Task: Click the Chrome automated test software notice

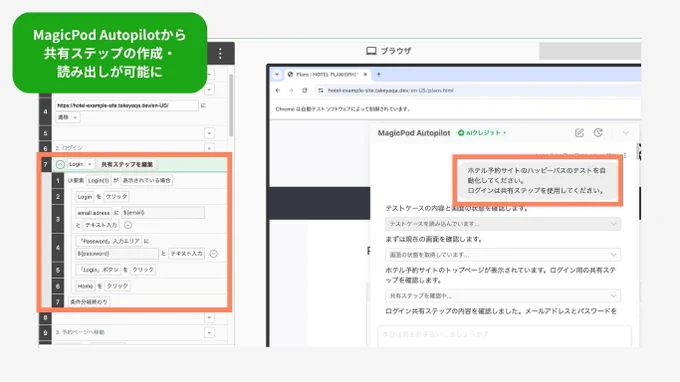Action: click(343, 109)
